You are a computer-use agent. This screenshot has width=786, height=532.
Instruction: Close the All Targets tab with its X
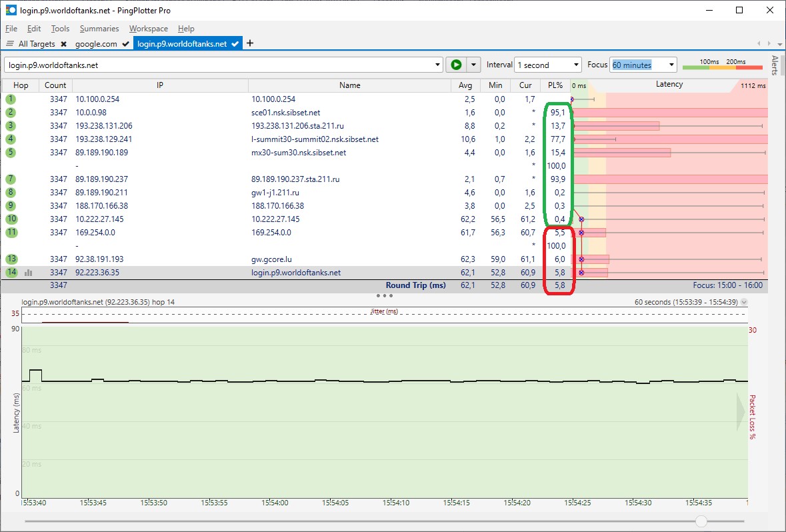coord(63,43)
